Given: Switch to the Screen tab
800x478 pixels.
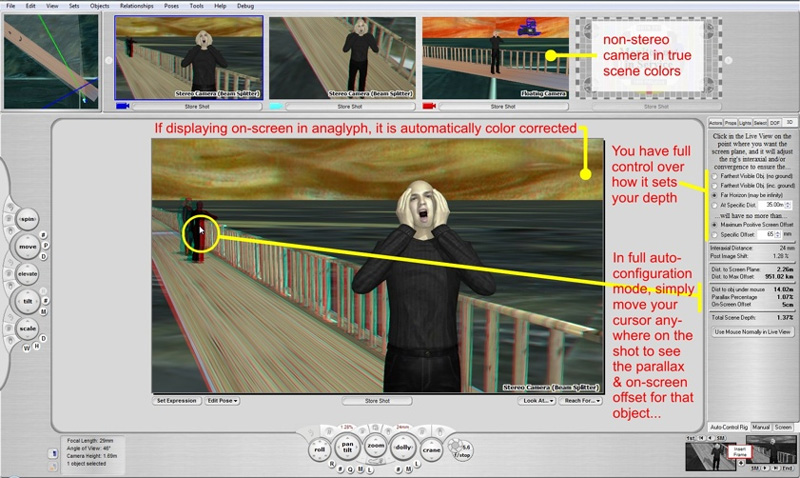Looking at the screenshot, I should 783,427.
